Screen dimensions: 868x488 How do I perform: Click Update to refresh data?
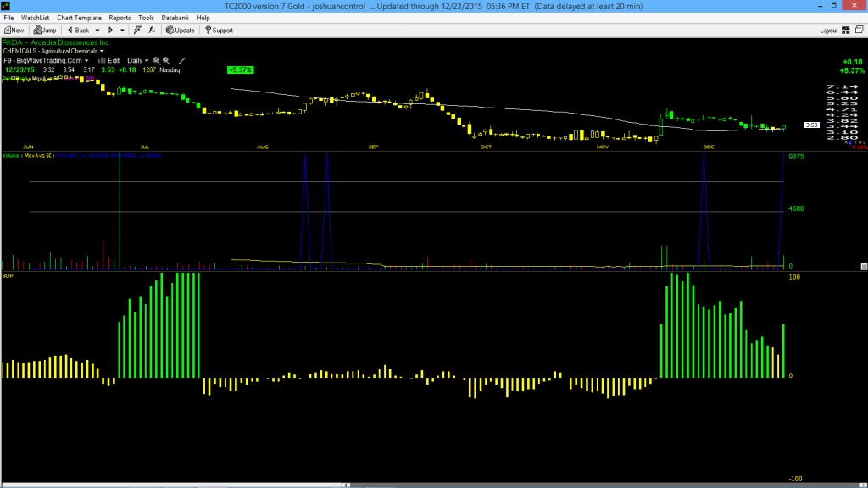click(181, 30)
